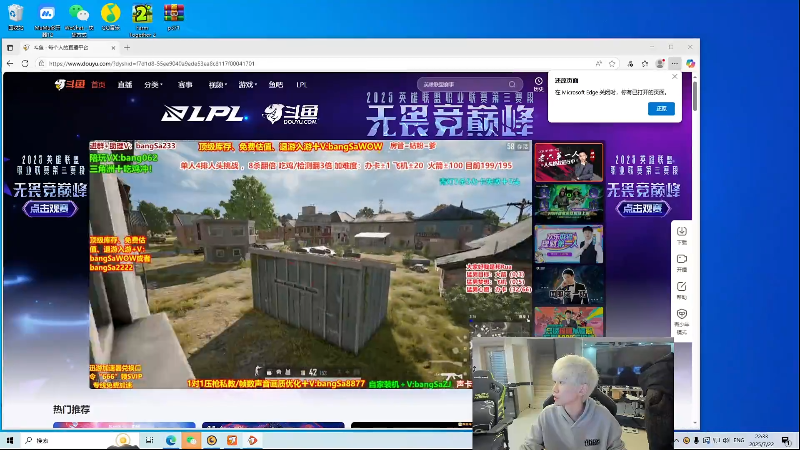Select the fourth dark stream thumbnail
800x450 pixels.
click(x=568, y=285)
